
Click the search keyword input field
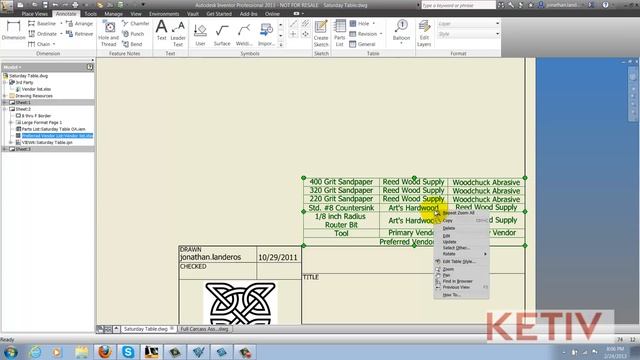coord(458,5)
